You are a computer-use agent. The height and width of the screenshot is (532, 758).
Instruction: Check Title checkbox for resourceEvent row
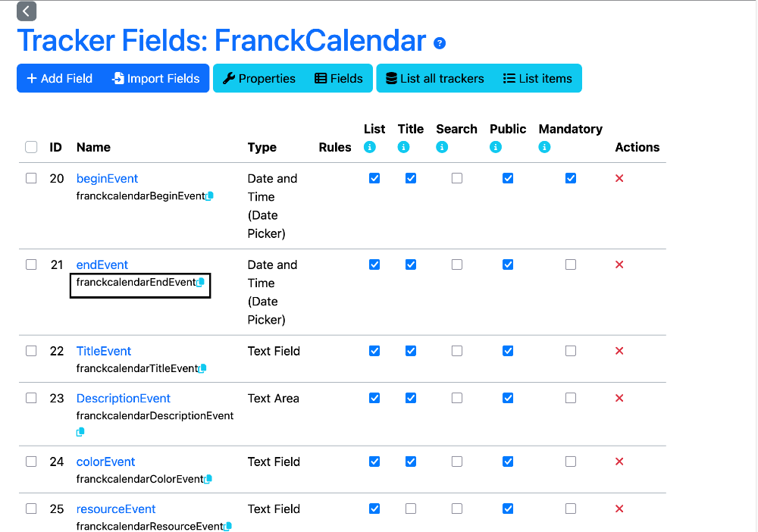coord(410,509)
